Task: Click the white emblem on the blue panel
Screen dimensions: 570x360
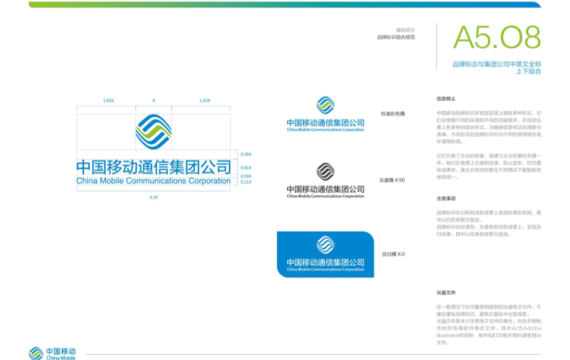Action: click(x=325, y=245)
